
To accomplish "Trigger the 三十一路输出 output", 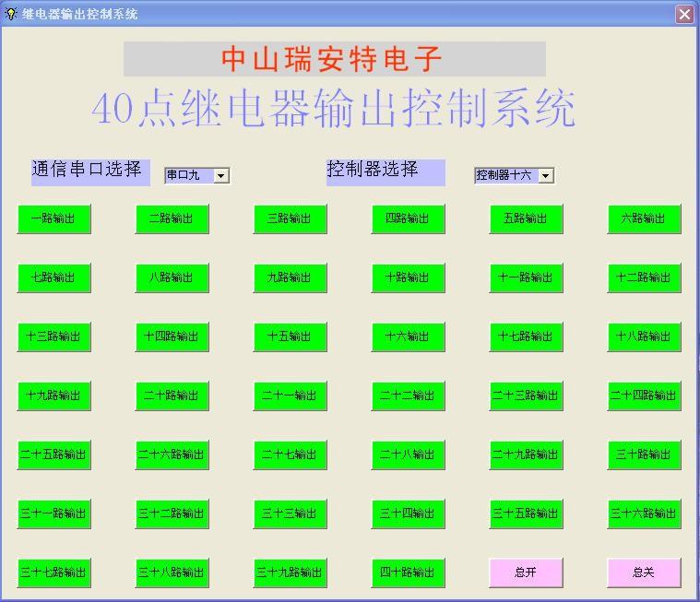I will (x=54, y=513).
